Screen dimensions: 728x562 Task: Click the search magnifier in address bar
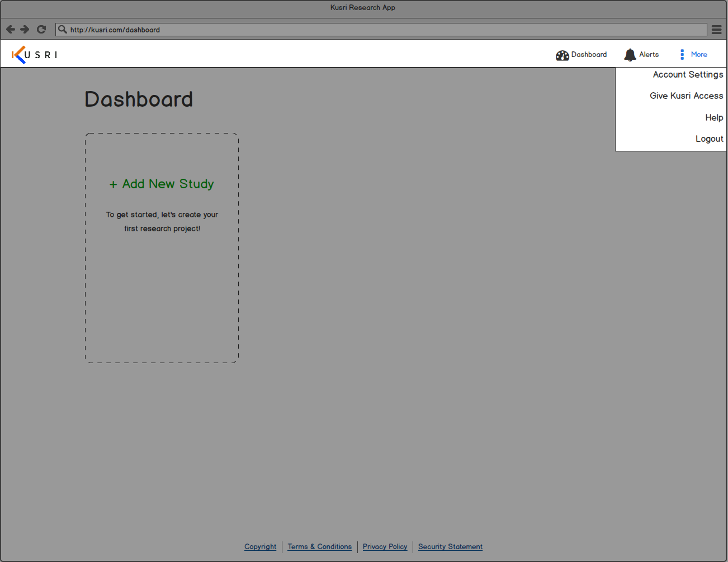(x=63, y=30)
